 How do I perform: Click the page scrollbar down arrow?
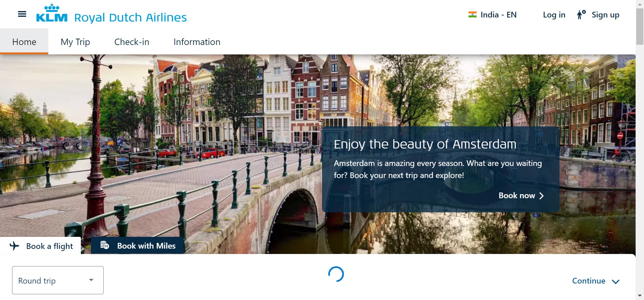[640, 296]
